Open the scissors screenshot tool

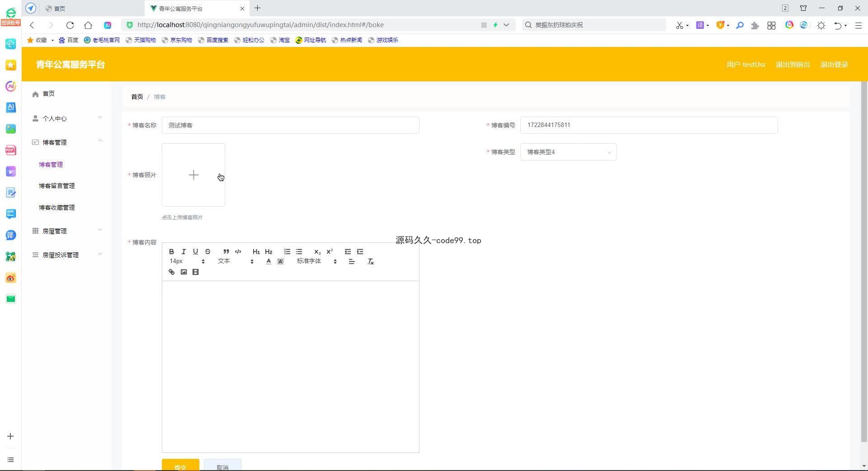[679, 25]
